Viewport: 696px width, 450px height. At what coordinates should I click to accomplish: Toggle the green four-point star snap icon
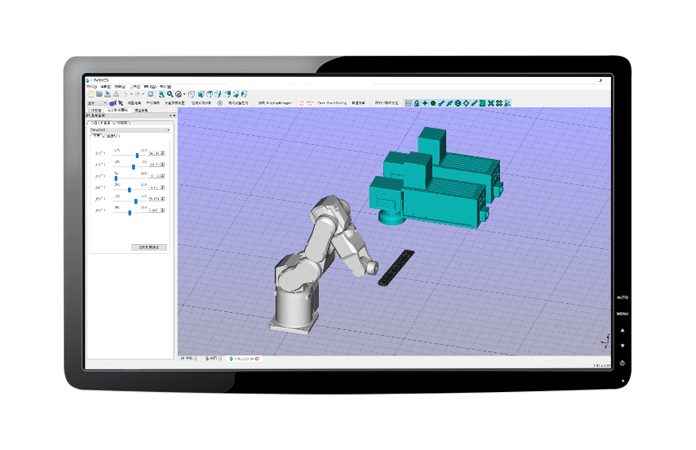click(x=425, y=103)
